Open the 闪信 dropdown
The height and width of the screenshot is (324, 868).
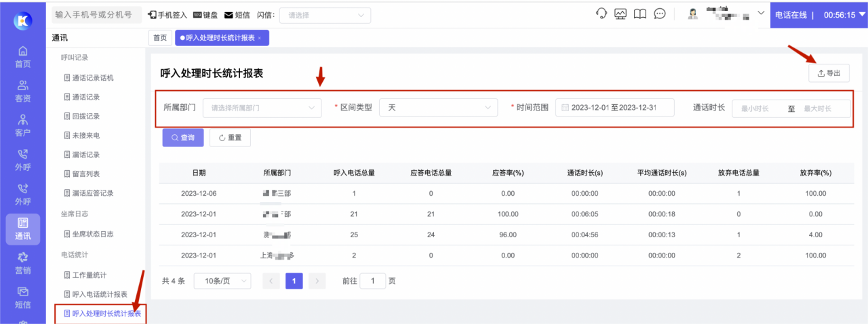pos(325,15)
